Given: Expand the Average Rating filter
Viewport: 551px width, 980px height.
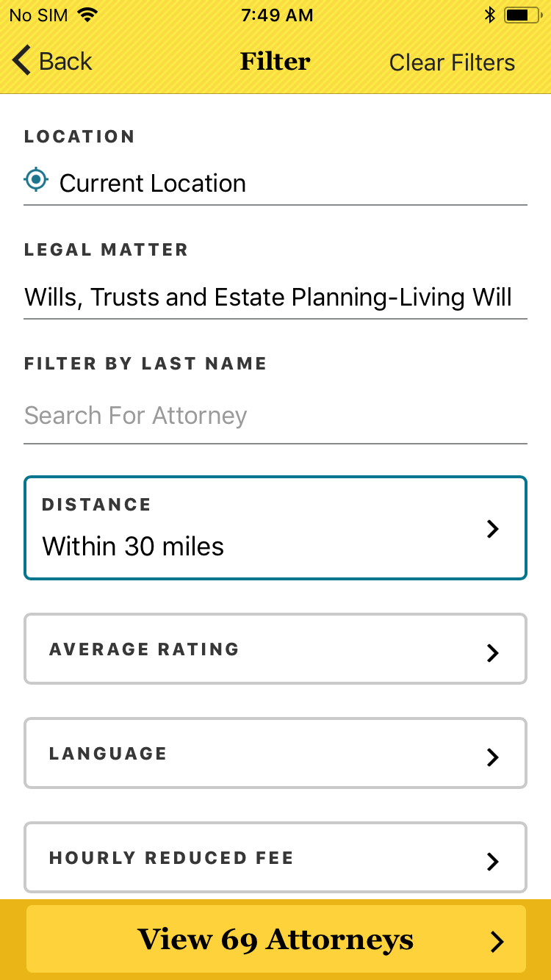Looking at the screenshot, I should point(275,649).
